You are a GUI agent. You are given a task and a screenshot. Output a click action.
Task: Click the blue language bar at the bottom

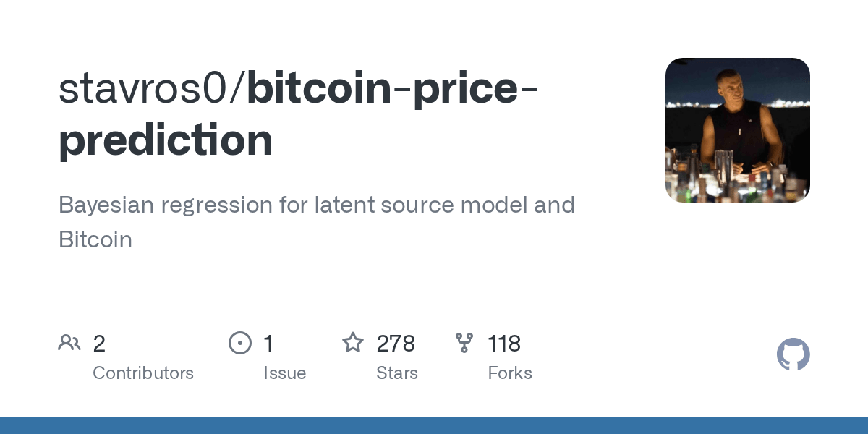click(434, 425)
